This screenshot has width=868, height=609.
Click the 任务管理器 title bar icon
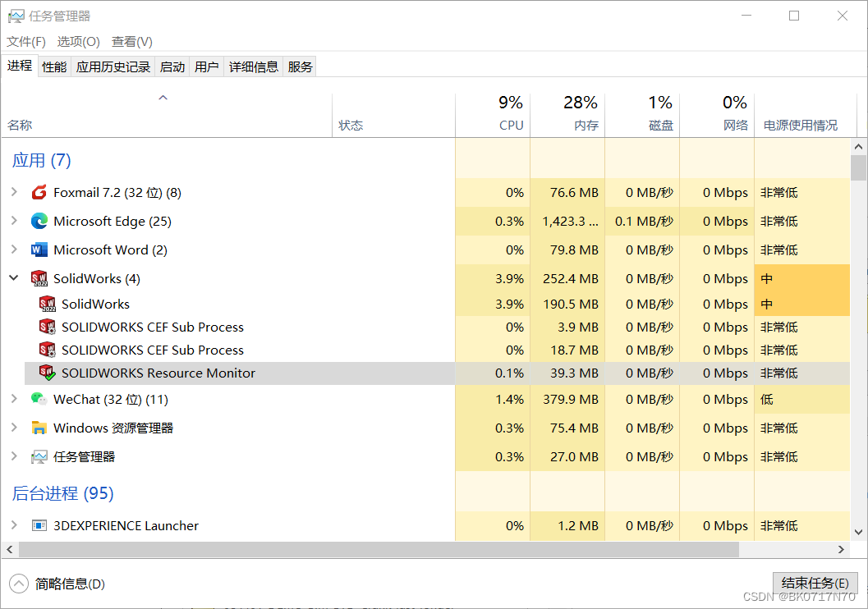click(18, 15)
